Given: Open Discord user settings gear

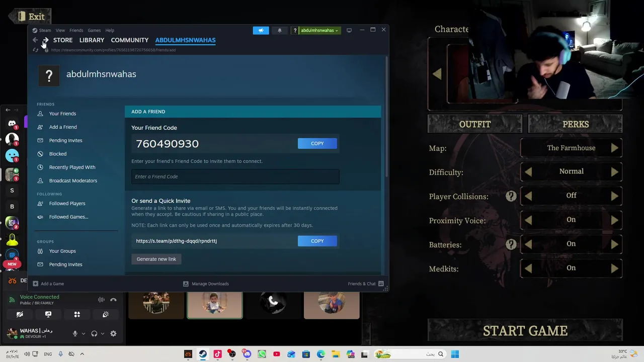Looking at the screenshot, I should point(113,333).
